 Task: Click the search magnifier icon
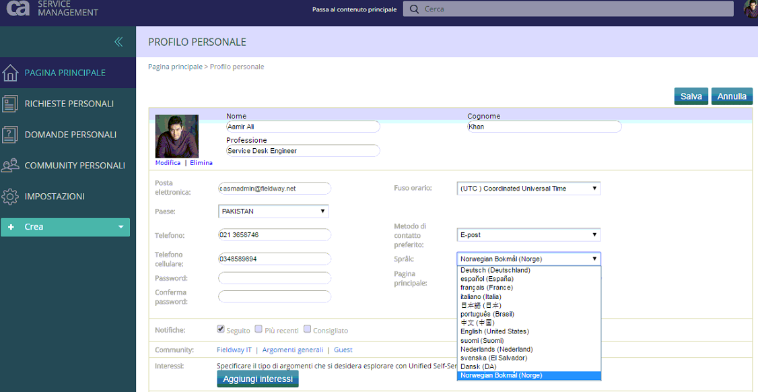point(414,9)
